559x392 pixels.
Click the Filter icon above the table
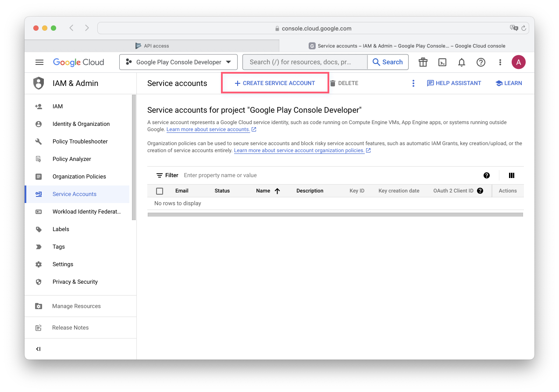(160, 175)
